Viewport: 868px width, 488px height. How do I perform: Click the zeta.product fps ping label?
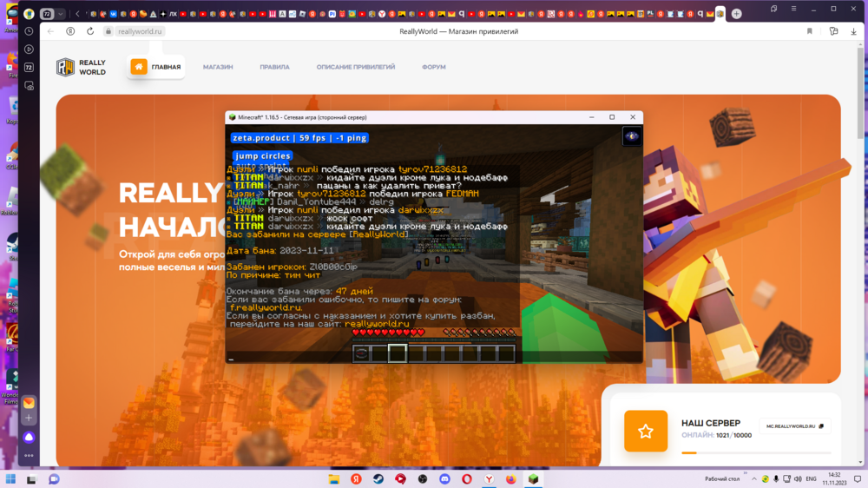[299, 138]
